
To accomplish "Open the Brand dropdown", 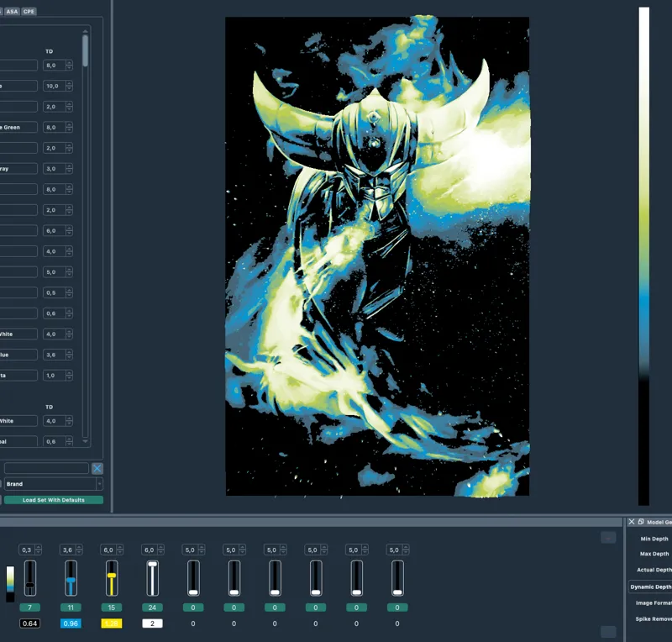I will click(54, 484).
